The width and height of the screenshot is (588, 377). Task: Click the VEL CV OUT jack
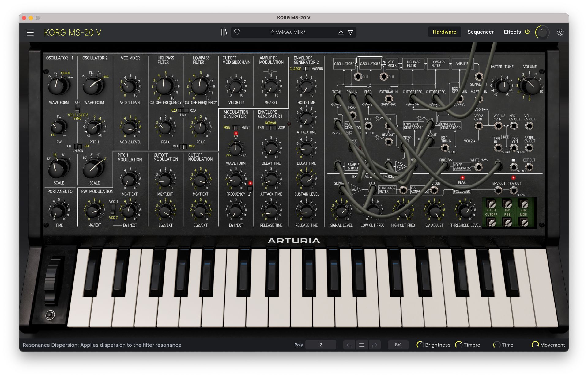point(529,126)
